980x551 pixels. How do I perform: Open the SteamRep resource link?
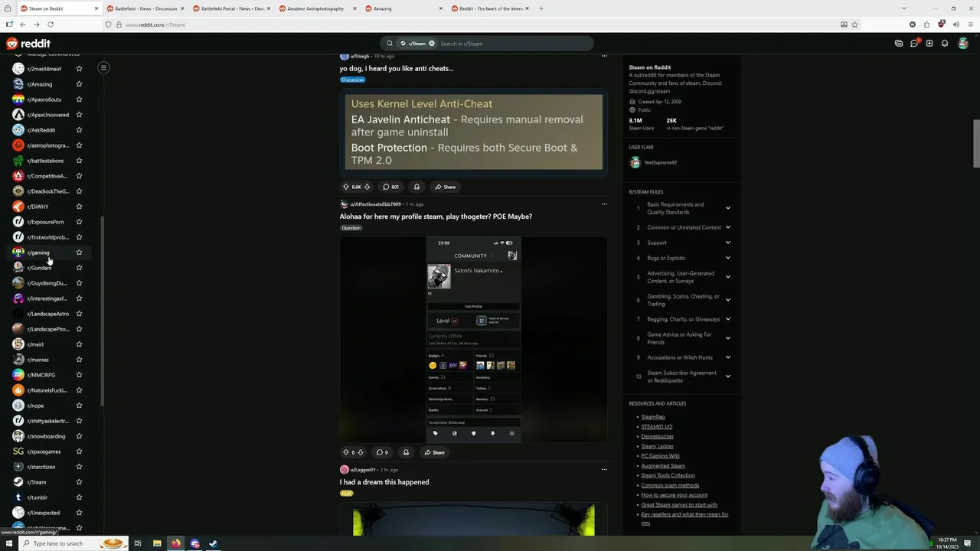tap(653, 417)
